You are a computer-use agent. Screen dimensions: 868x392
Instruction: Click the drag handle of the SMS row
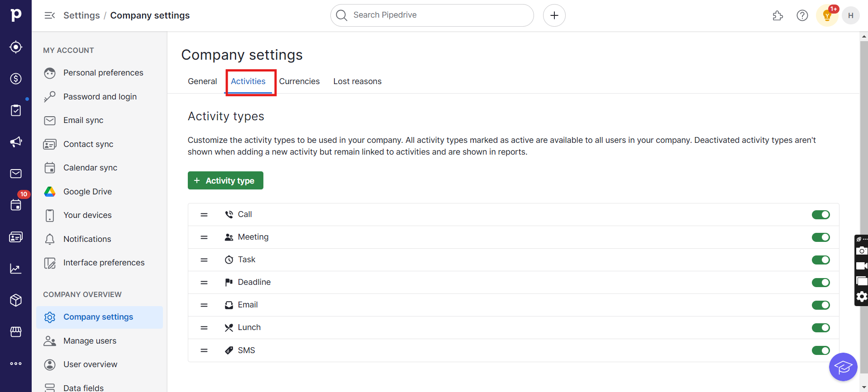pyautogui.click(x=204, y=350)
